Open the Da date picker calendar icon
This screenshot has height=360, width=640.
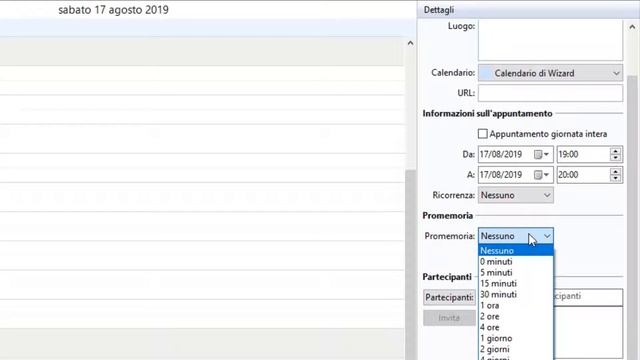pos(542,154)
